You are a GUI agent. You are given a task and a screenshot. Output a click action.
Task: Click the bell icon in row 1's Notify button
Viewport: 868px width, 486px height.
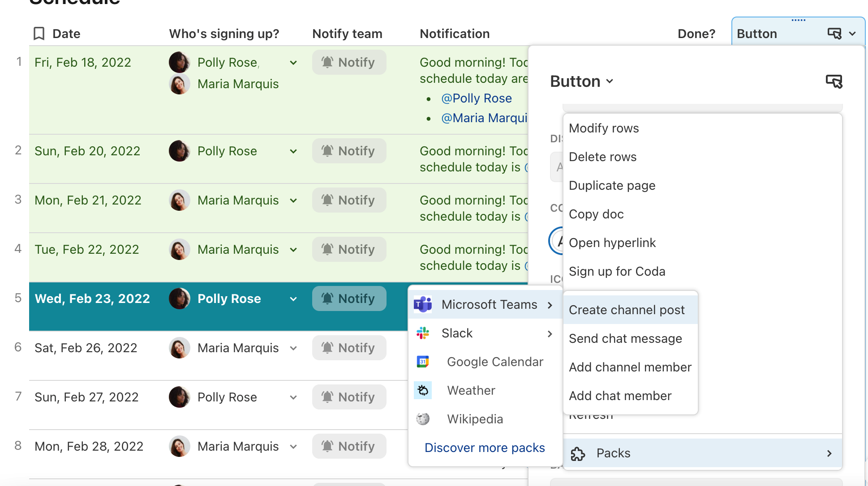point(327,62)
